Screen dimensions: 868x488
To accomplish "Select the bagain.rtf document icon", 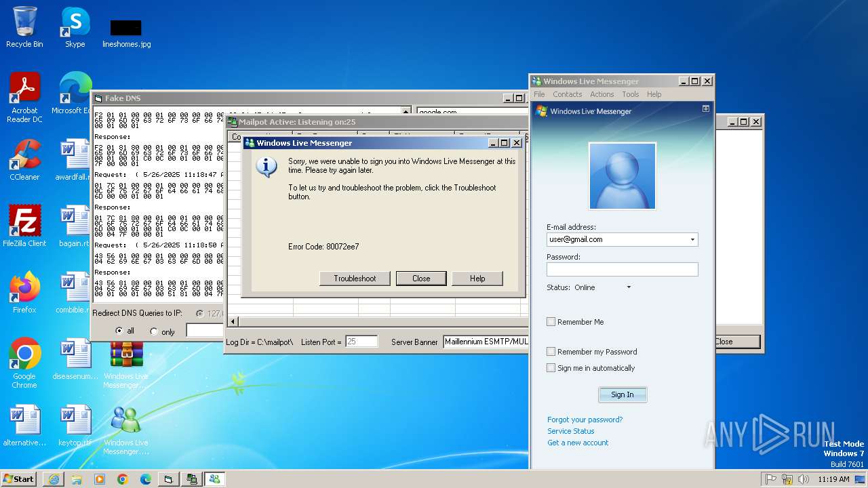I will pos(75,227).
